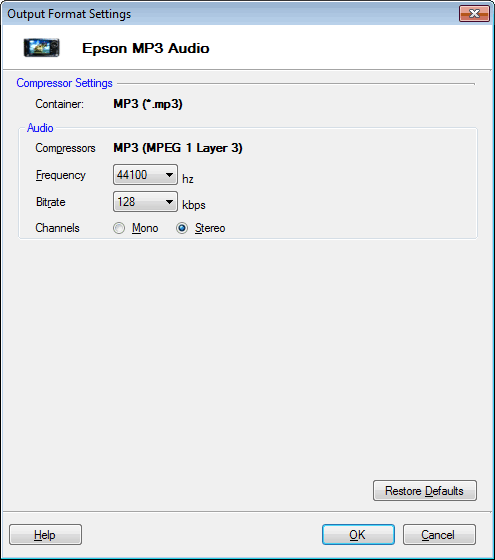Click the Output Format Settings title text

[69, 14]
